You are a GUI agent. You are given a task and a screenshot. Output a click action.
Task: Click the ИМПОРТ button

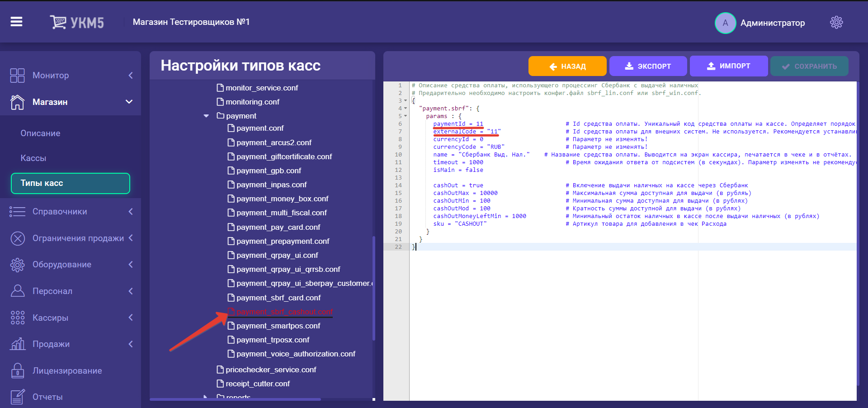(729, 66)
